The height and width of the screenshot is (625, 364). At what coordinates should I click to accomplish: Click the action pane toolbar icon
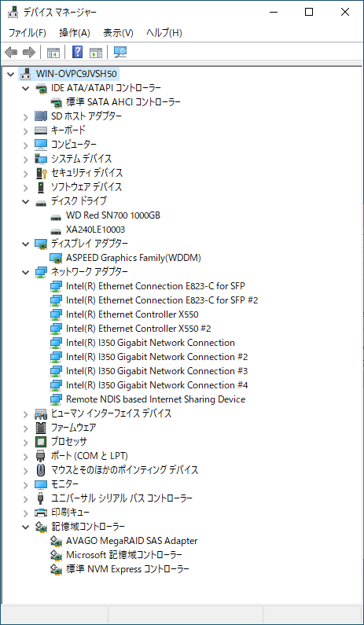pos(96,52)
